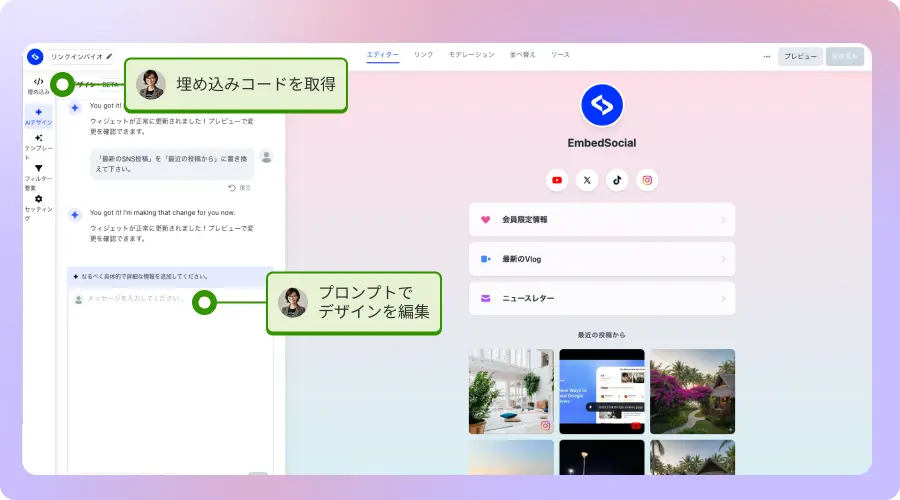The height and width of the screenshot is (500, 900).
Task: Open the three-dot more options menu
Action: pyautogui.click(x=767, y=56)
